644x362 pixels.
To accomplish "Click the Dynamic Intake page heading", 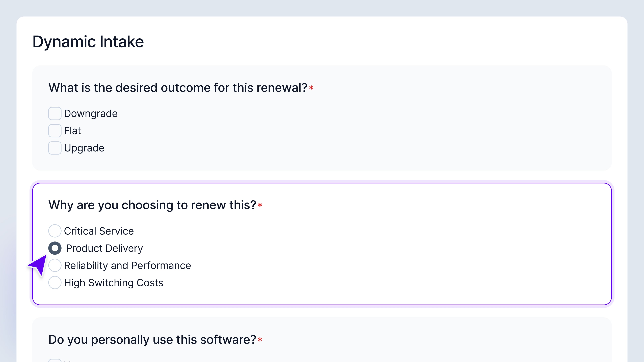I will coord(88,41).
